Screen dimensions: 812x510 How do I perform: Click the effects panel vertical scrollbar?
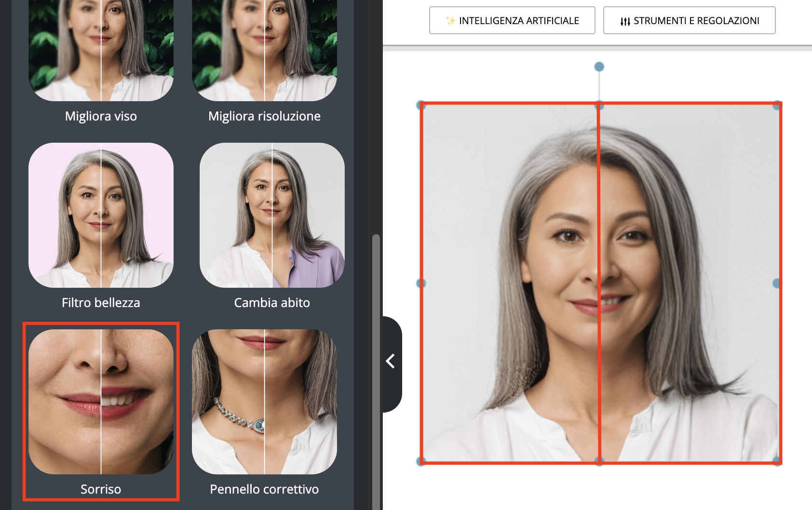tap(376, 366)
